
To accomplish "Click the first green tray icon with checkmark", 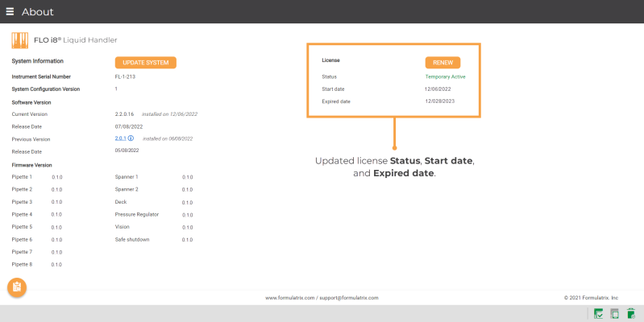I will point(599,313).
